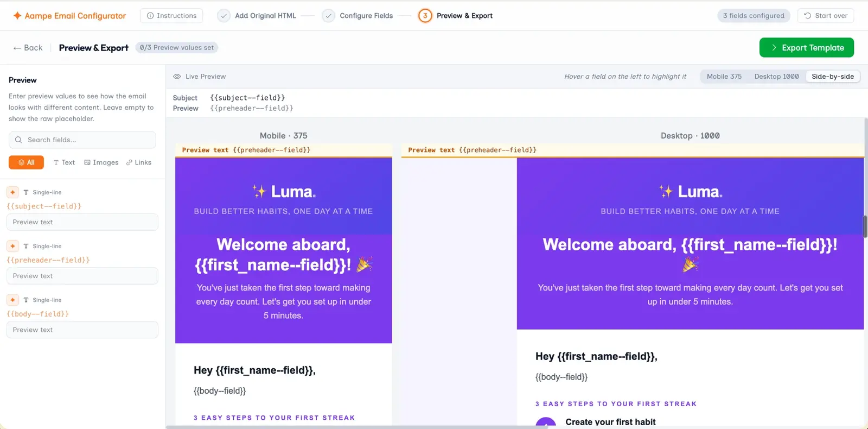Click the 0/3 Preview values set badge
This screenshot has width=868, height=429.
tap(177, 48)
